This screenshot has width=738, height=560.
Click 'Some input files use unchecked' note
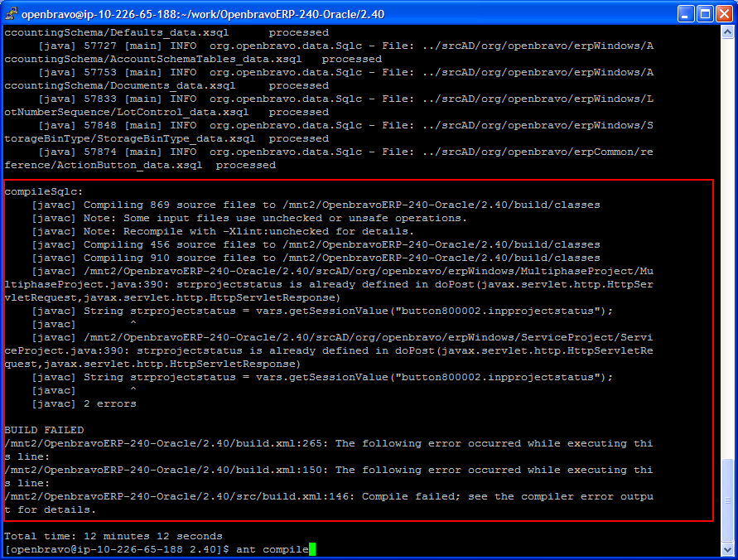point(249,218)
